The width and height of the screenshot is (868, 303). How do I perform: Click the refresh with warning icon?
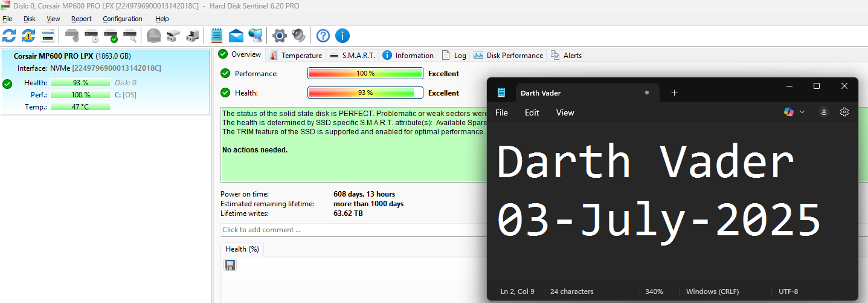coord(28,36)
